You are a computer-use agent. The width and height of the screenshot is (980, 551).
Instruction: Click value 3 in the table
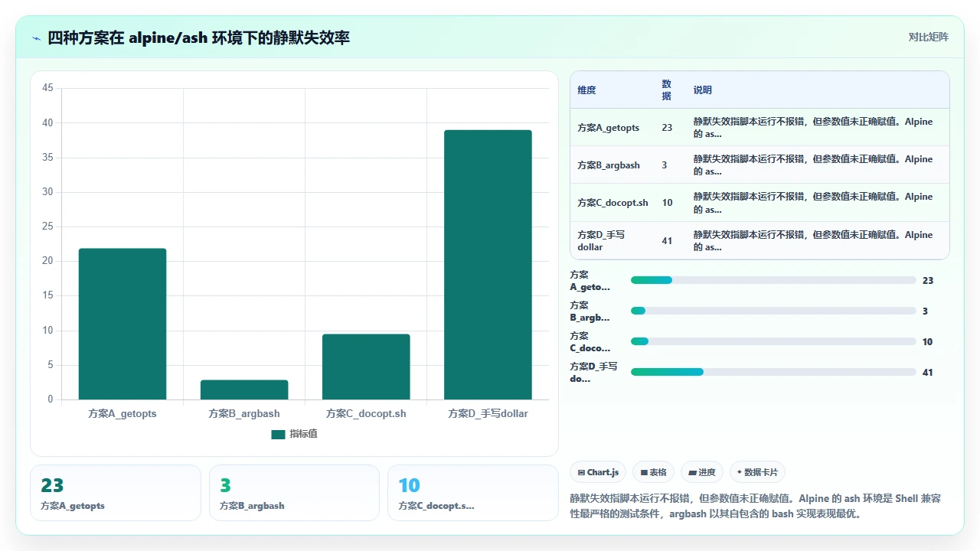[x=665, y=165]
